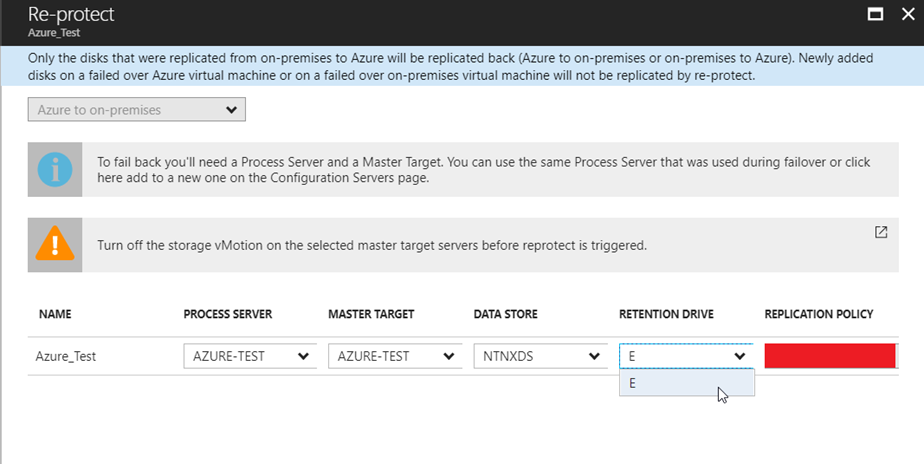The image size is (924, 464).
Task: Expand the Process Server AZURE-TEST dropdown
Action: [250, 356]
